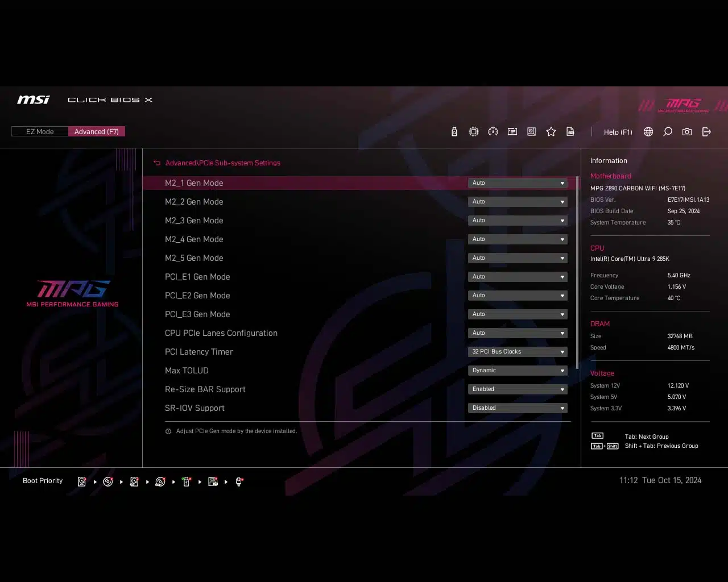This screenshot has height=582, width=728.
Task: Click the CPU section heading
Action: point(597,248)
